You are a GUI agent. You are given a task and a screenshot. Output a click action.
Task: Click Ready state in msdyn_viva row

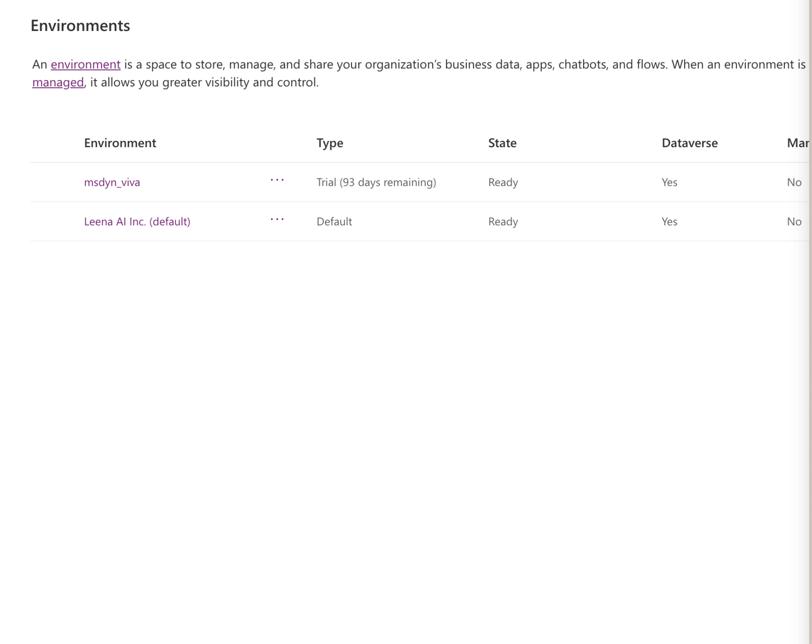click(503, 182)
